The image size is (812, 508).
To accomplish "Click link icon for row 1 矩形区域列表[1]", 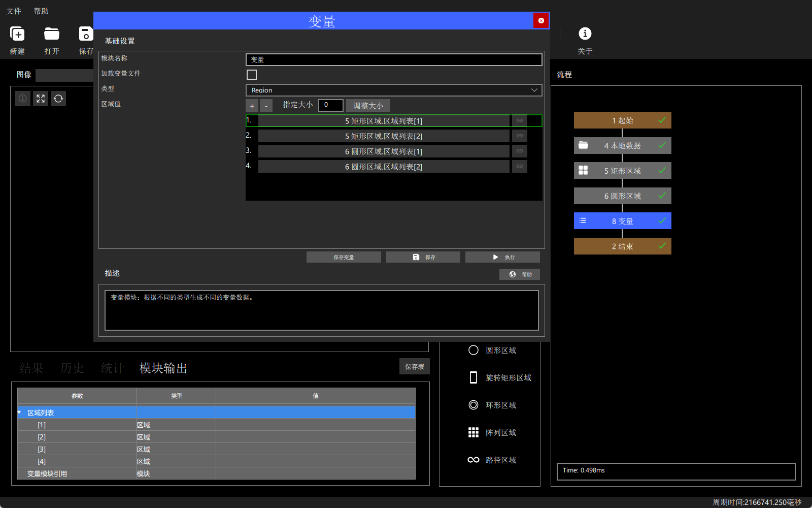I will (520, 120).
